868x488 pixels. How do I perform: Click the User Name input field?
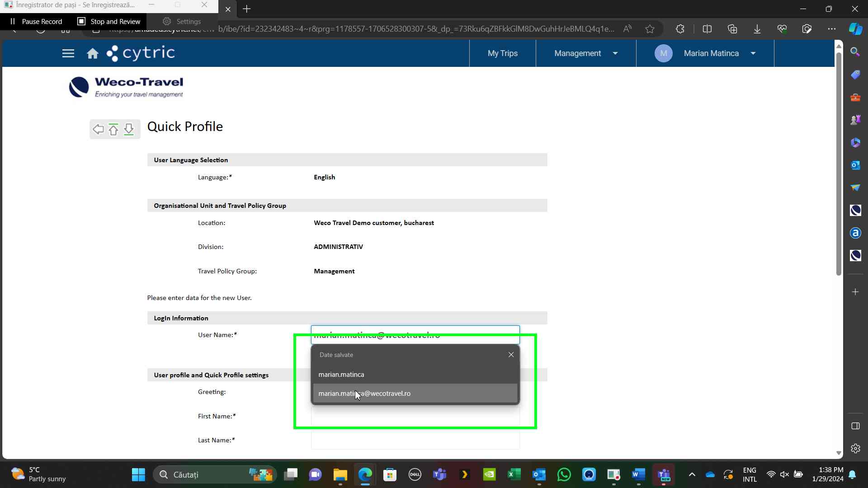click(415, 335)
